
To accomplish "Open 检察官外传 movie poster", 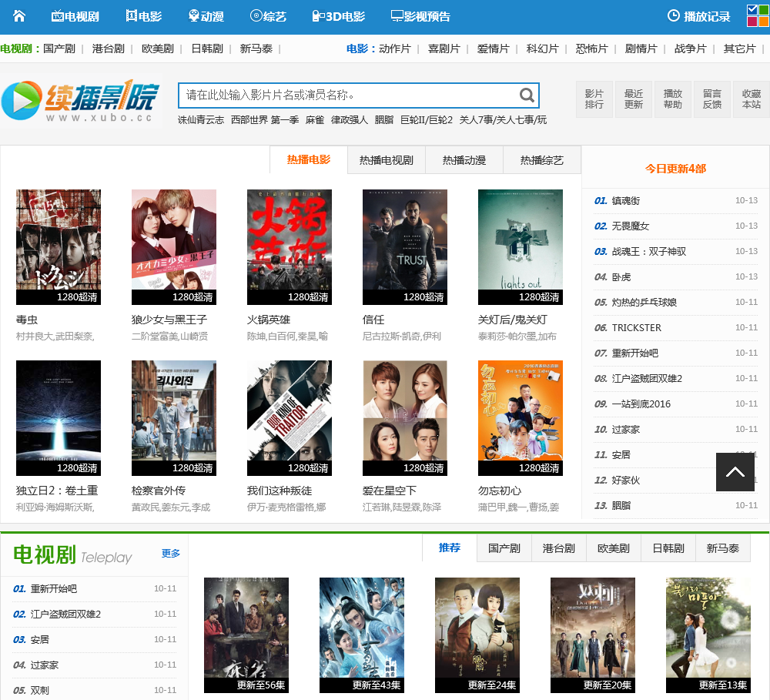I will click(x=174, y=418).
